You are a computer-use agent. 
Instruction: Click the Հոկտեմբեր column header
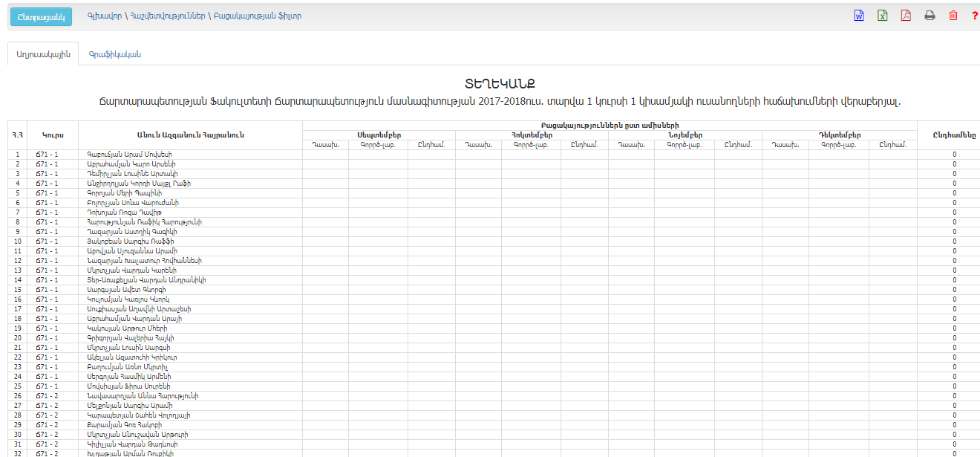[x=532, y=135]
